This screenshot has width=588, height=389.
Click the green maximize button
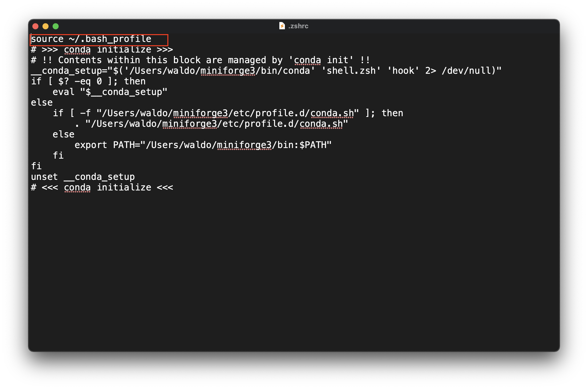click(x=55, y=26)
